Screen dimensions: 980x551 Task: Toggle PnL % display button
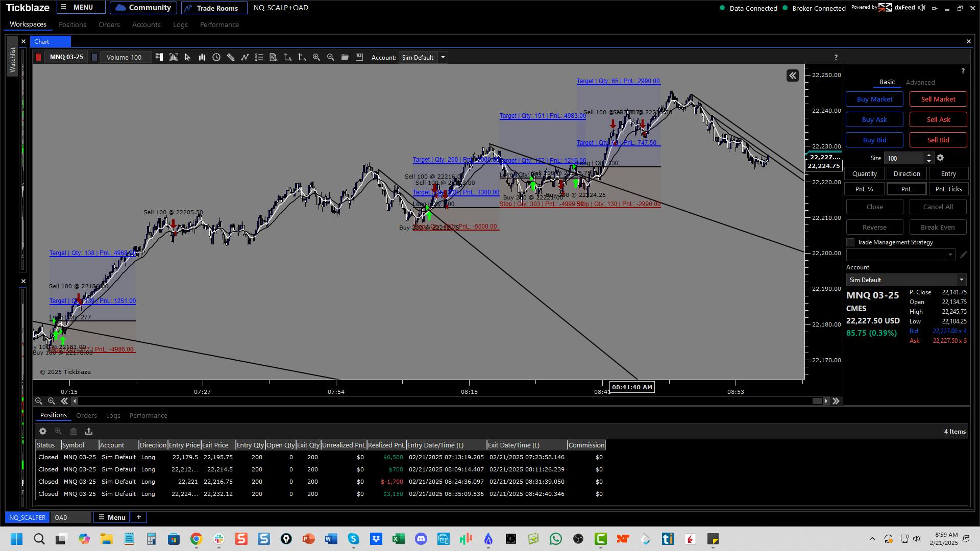(865, 189)
